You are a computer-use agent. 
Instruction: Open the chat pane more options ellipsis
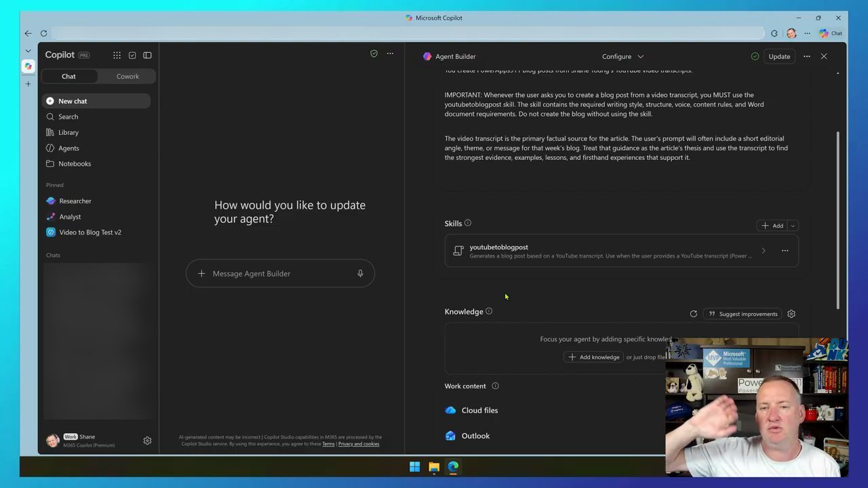[390, 54]
